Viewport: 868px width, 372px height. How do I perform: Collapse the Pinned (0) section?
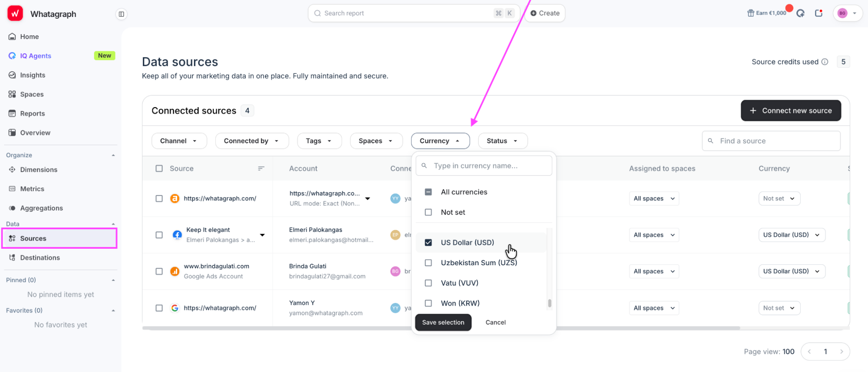point(113,280)
